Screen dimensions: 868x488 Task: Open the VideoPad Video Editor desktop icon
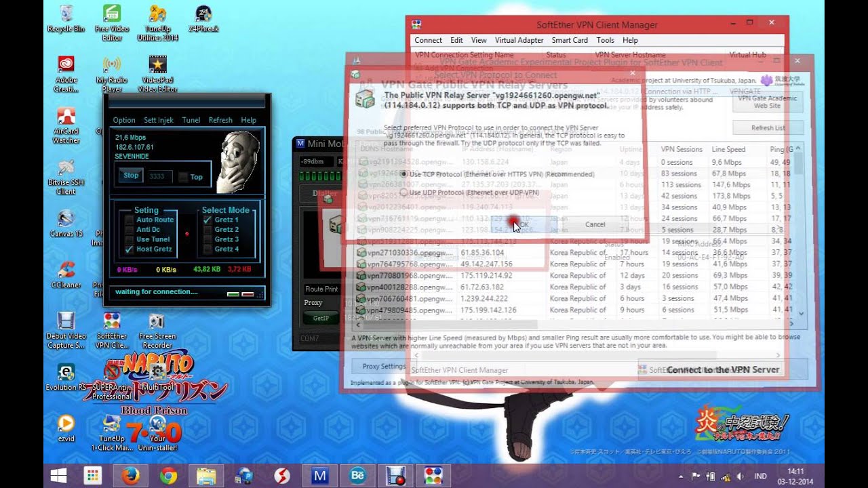click(x=157, y=74)
